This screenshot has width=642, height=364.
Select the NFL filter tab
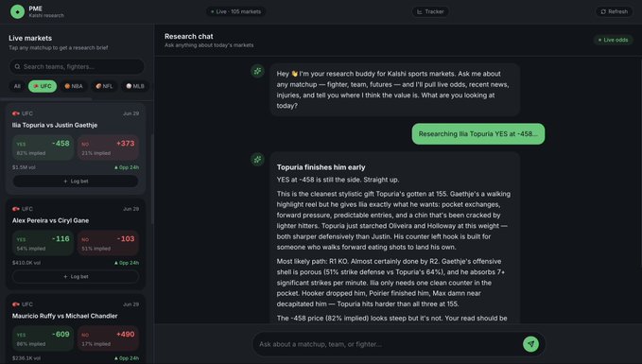pyautogui.click(x=104, y=86)
